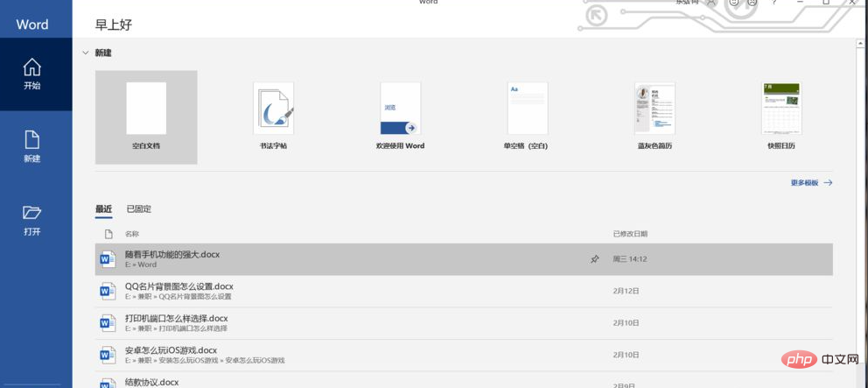Click path E: » 兼职 » 打印机端口怎么样选择

pyautogui.click(x=176, y=328)
